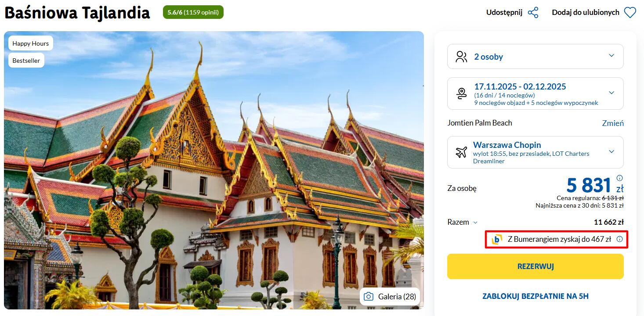The image size is (644, 316).
Task: Click the info icon beside the 5 831 zł price
Action: pos(619,178)
